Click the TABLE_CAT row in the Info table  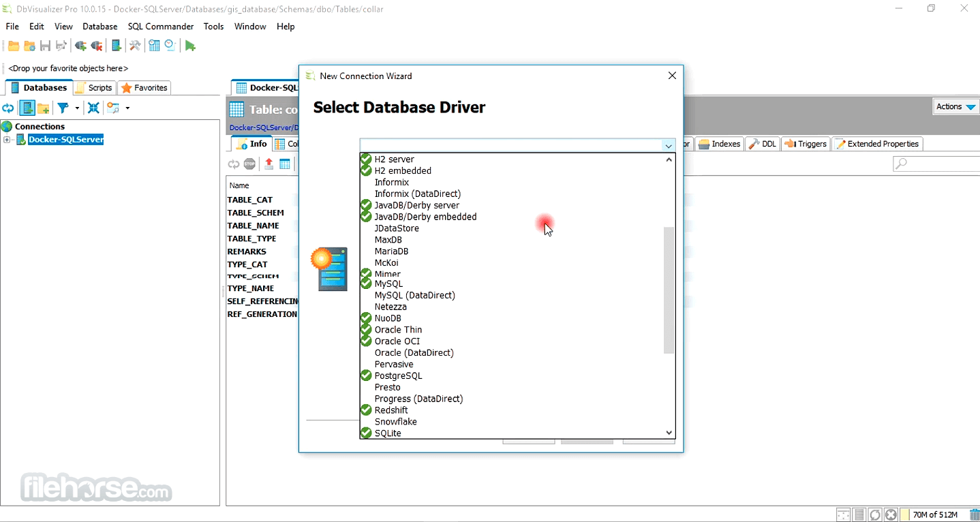(262, 200)
